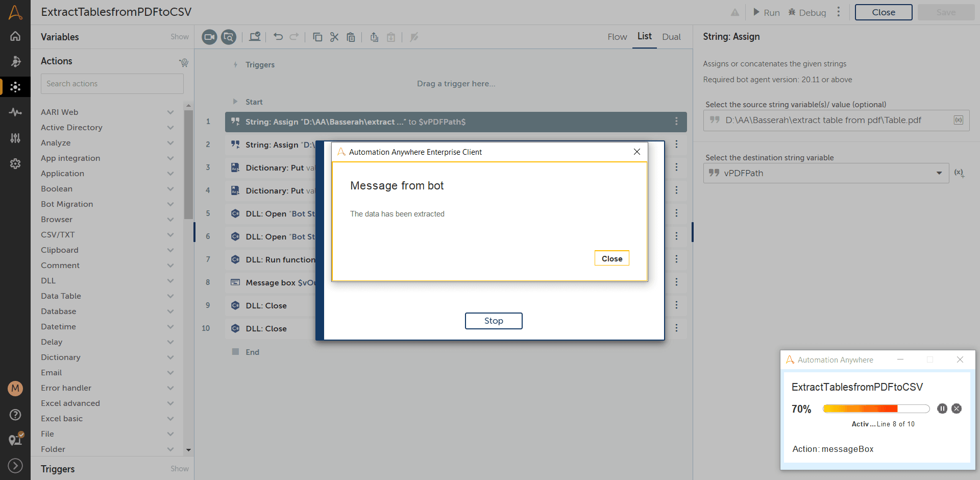The height and width of the screenshot is (480, 980).
Task: Click the Redo arrow in toolbar
Action: click(x=294, y=37)
